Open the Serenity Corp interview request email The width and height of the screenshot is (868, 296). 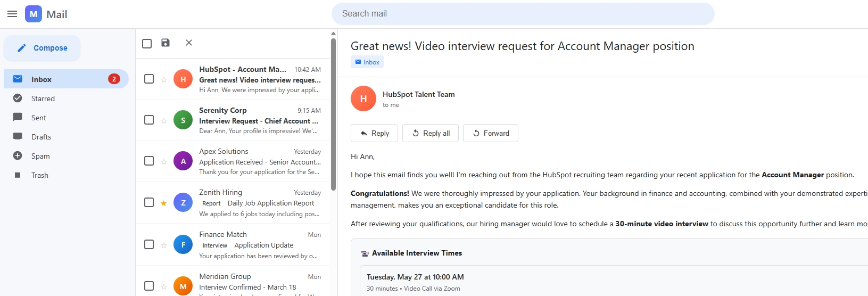pos(233,120)
